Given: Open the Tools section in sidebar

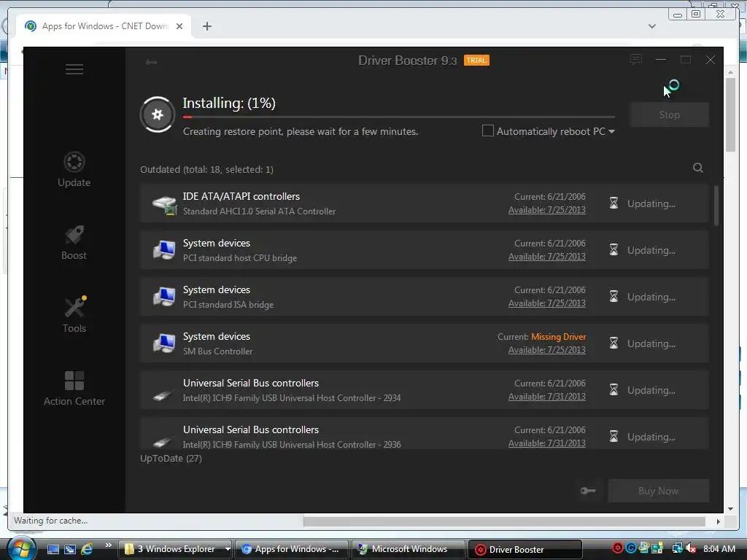Looking at the screenshot, I should pos(74,315).
